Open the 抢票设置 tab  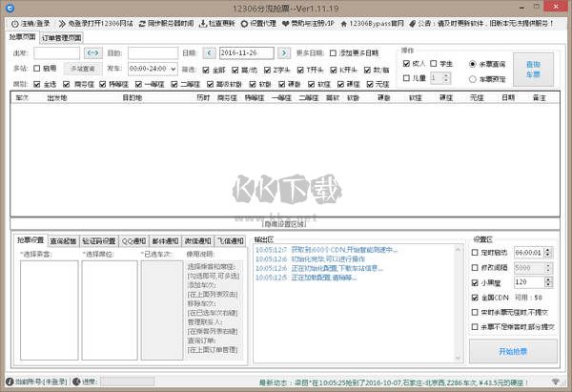pyautogui.click(x=31, y=239)
